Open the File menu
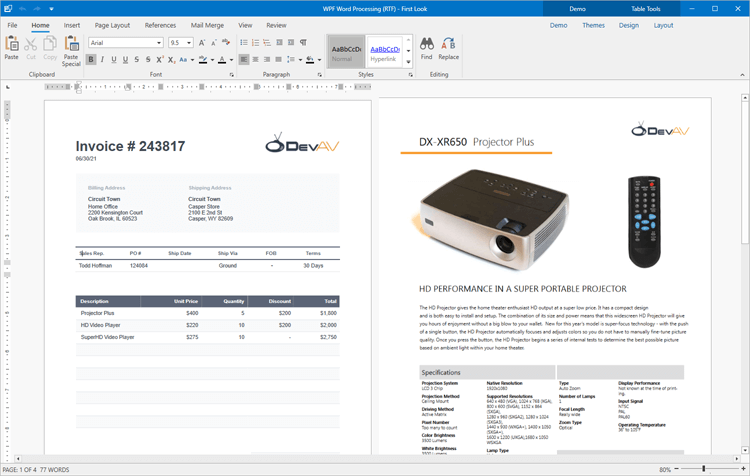 [x=12, y=25]
